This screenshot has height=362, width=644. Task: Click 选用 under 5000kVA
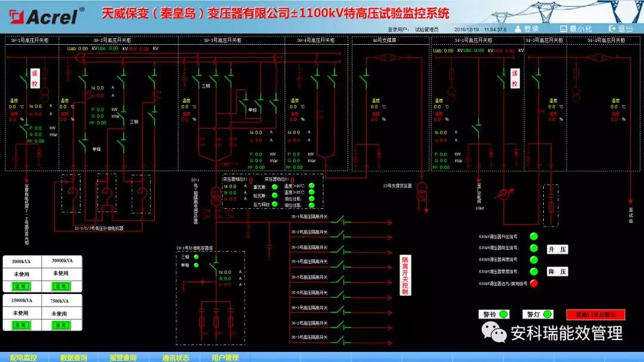(21, 286)
